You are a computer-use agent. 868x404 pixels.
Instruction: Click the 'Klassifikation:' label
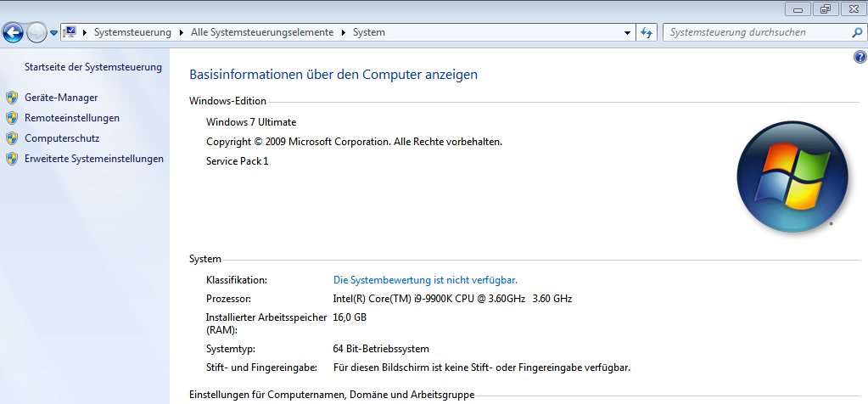pos(237,281)
